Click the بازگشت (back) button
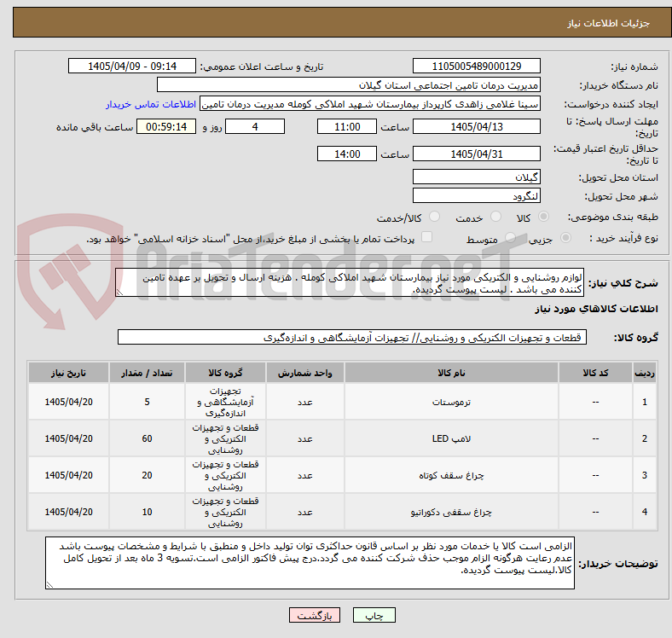The image size is (672, 638). coord(315,616)
